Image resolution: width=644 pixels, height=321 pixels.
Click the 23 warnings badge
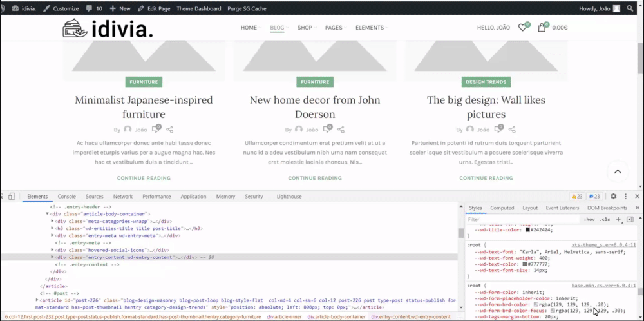578,197
